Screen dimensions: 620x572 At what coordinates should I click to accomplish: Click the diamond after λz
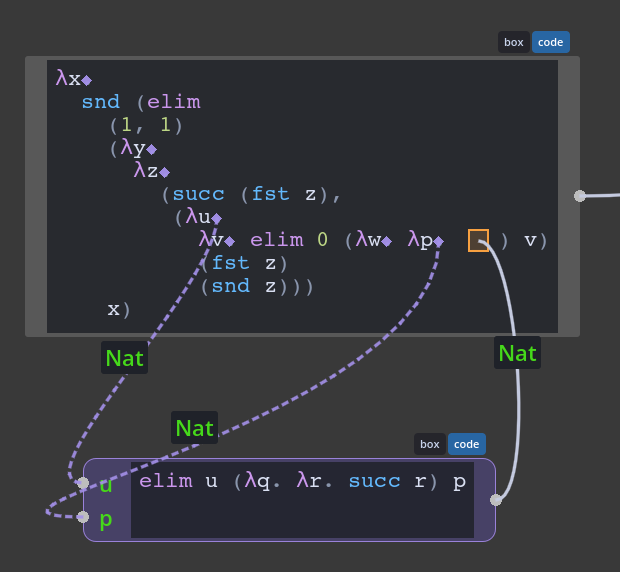[x=165, y=172]
